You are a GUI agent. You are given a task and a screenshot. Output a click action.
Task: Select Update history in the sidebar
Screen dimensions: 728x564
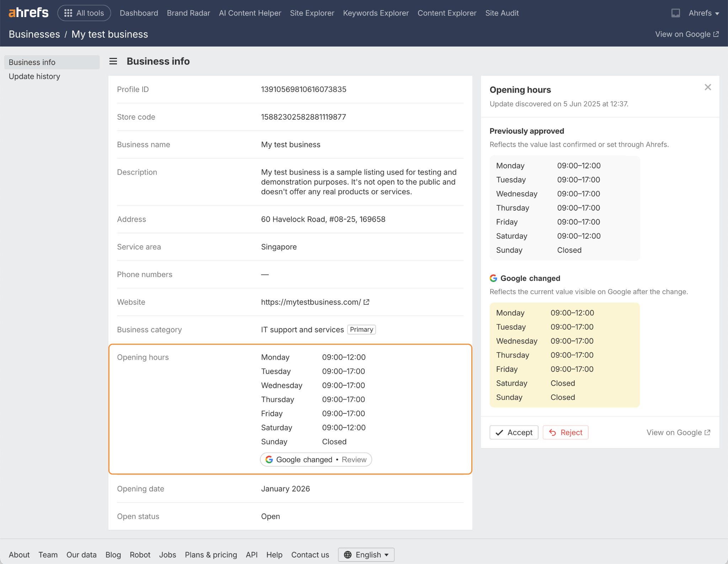tap(34, 76)
